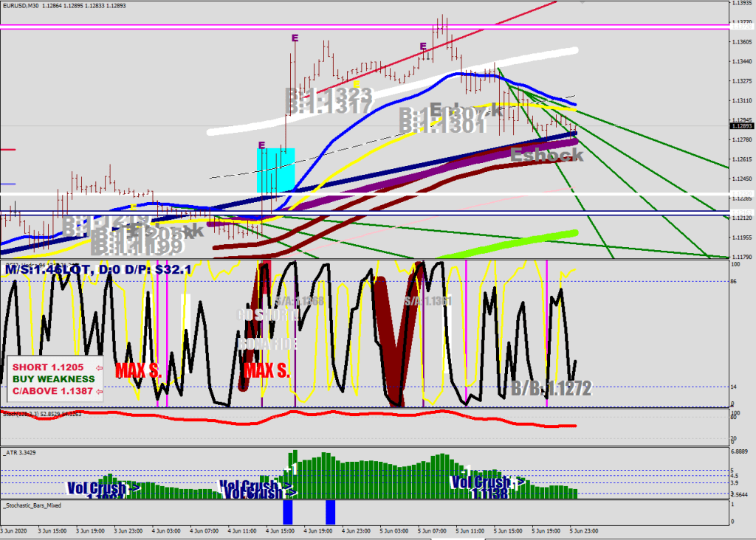Select the rightmost Vol Crush label in ATR panel

[x=488, y=482]
